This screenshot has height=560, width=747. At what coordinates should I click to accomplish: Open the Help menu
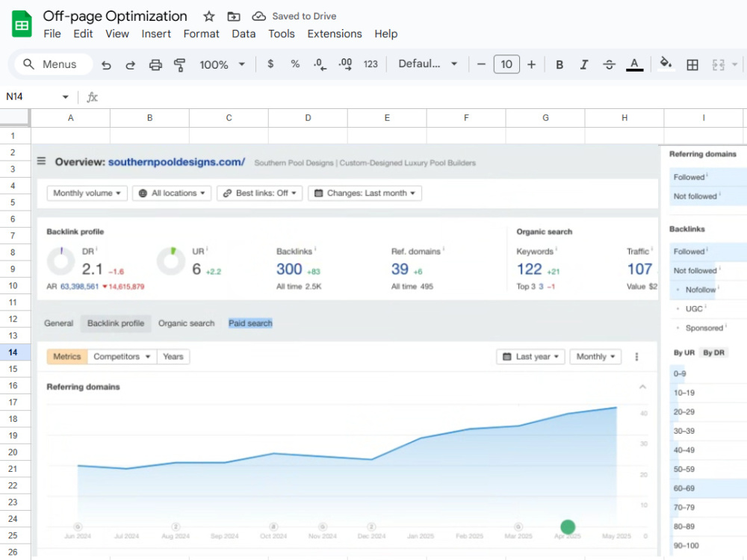pos(386,34)
